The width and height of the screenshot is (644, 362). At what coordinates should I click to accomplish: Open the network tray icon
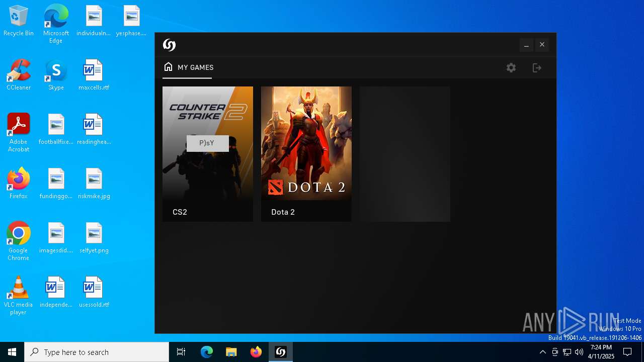[x=567, y=352]
